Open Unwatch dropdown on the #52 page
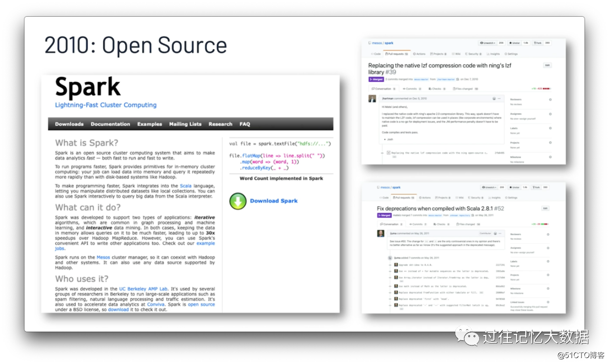Screen dimensions: 609x364 (490, 187)
